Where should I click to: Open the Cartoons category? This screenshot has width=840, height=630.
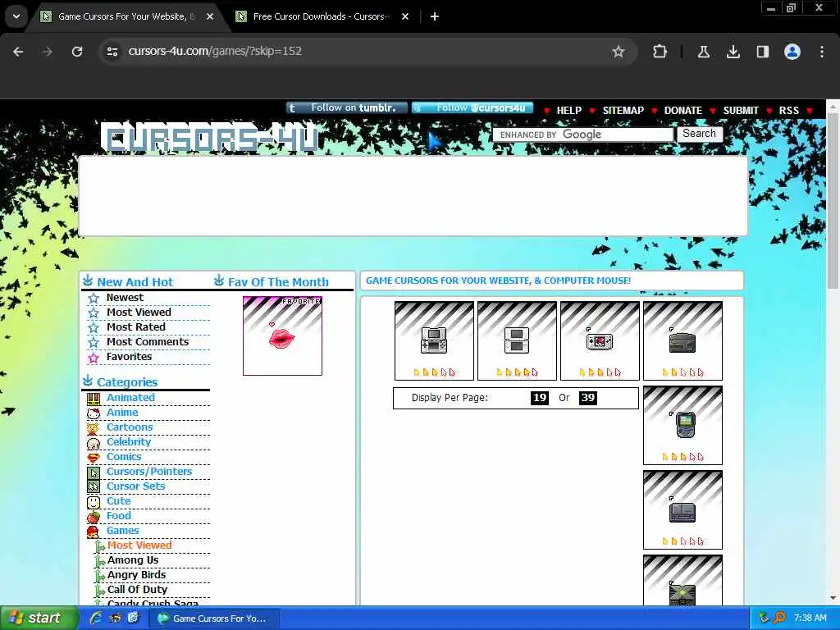pos(130,427)
